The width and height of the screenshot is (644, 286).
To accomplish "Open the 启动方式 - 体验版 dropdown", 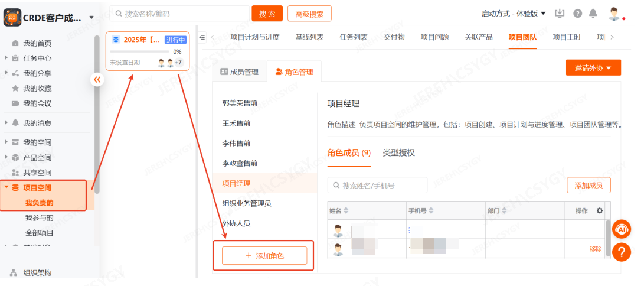I will click(514, 14).
